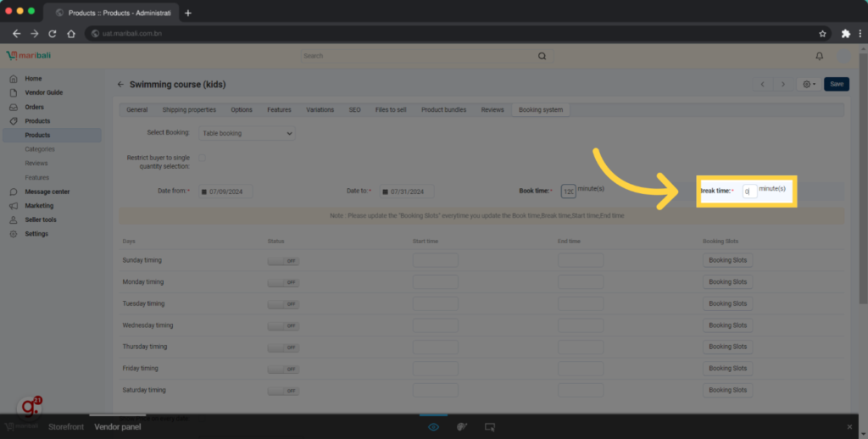Open the Select Booking dropdown
868x439 pixels.
tap(247, 133)
